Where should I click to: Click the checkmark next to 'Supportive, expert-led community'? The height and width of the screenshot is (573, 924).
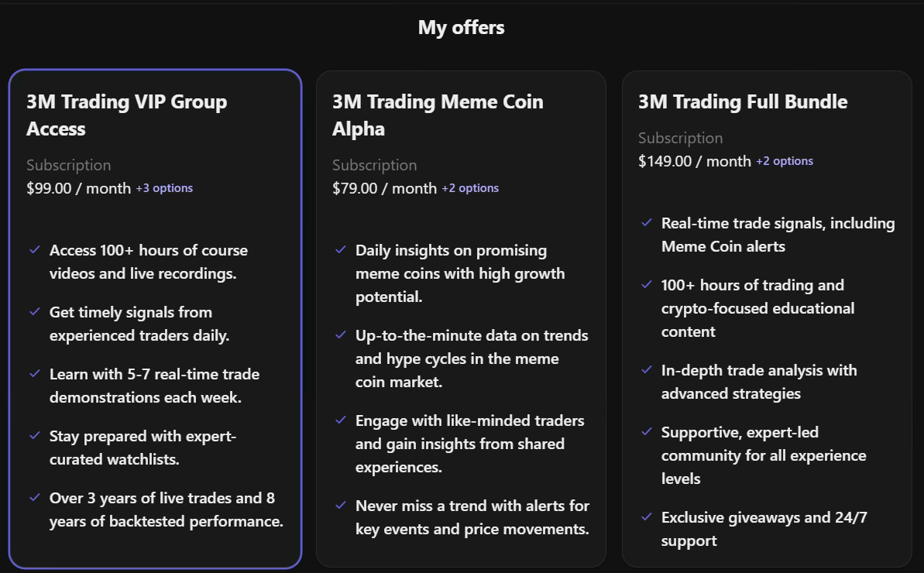646,432
